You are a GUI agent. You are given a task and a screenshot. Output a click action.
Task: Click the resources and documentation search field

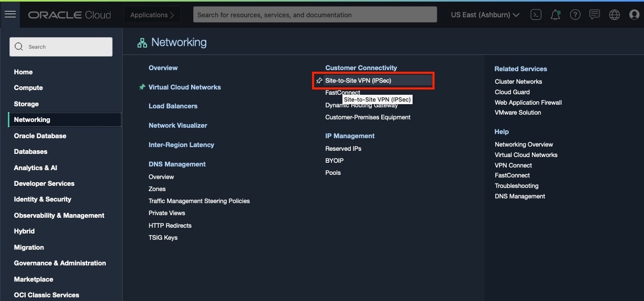[315, 15]
